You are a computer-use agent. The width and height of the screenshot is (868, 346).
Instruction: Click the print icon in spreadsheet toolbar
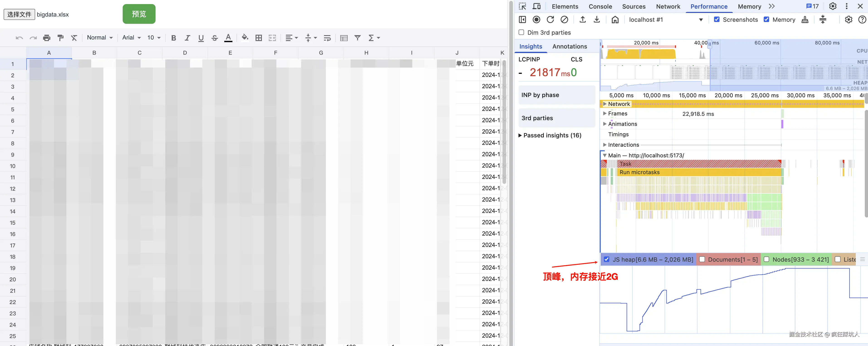46,38
